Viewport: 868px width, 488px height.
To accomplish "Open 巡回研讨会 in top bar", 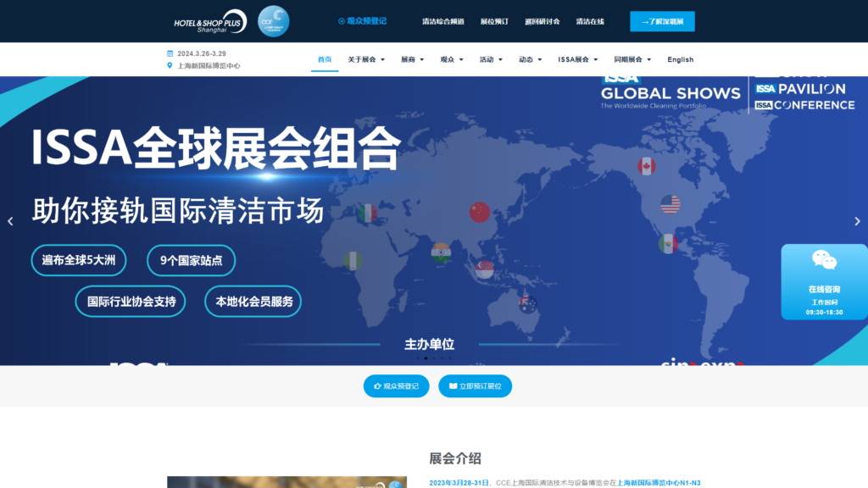I will [x=542, y=21].
